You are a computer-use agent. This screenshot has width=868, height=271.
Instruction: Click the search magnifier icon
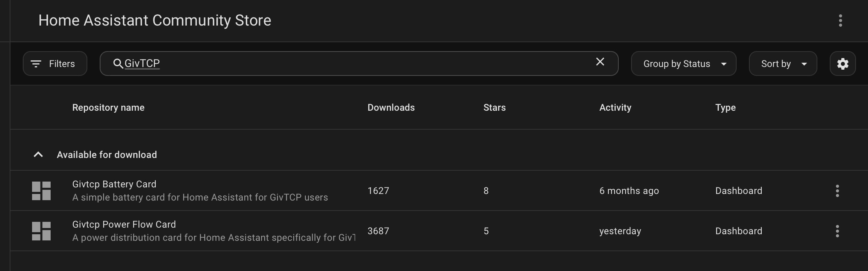(x=118, y=63)
